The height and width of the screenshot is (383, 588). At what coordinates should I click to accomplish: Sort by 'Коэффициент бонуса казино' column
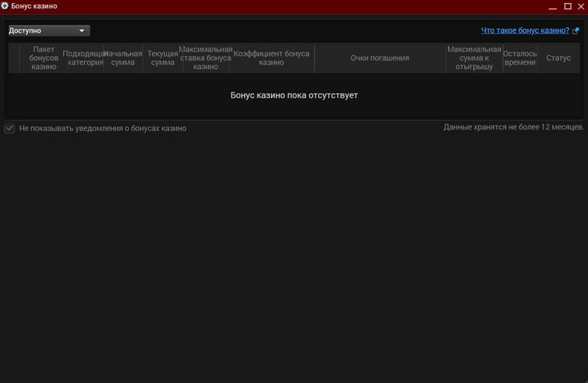click(272, 58)
